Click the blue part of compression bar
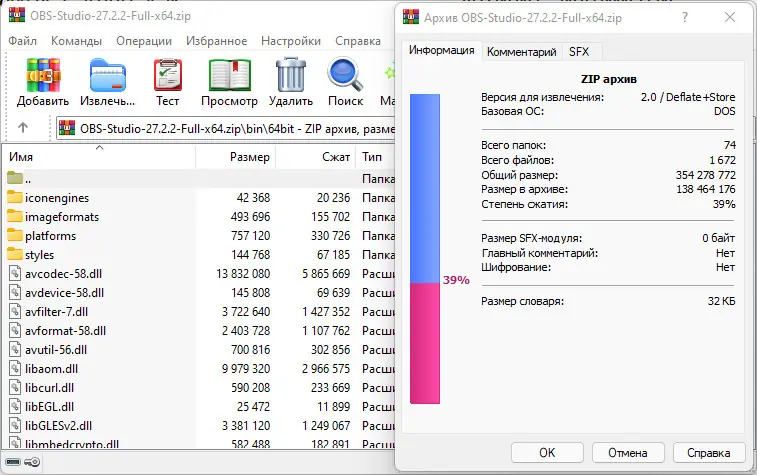The width and height of the screenshot is (757, 475). (x=425, y=188)
